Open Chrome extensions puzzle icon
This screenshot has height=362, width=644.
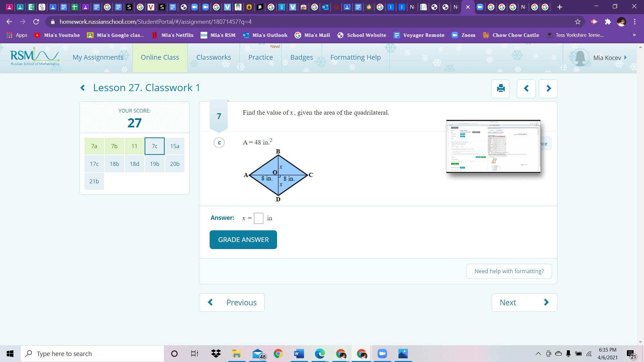tap(608, 22)
